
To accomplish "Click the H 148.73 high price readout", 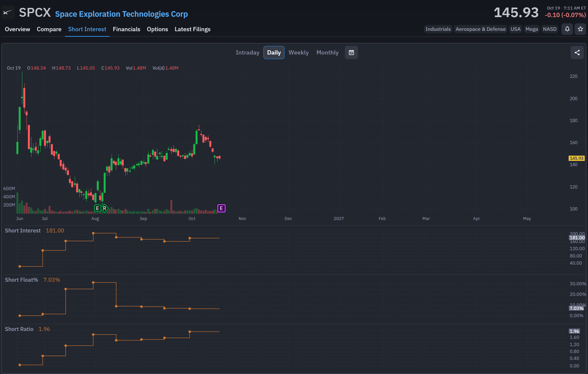I will pos(61,68).
